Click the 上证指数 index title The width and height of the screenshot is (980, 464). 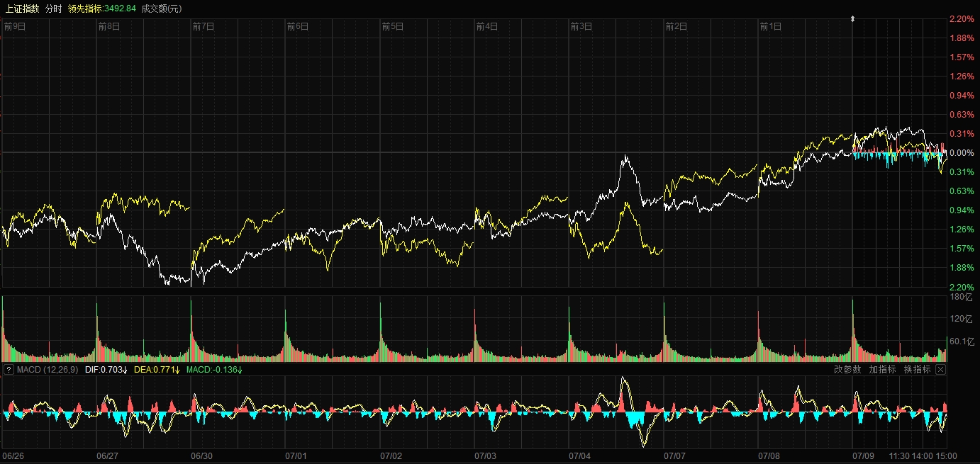22,9
